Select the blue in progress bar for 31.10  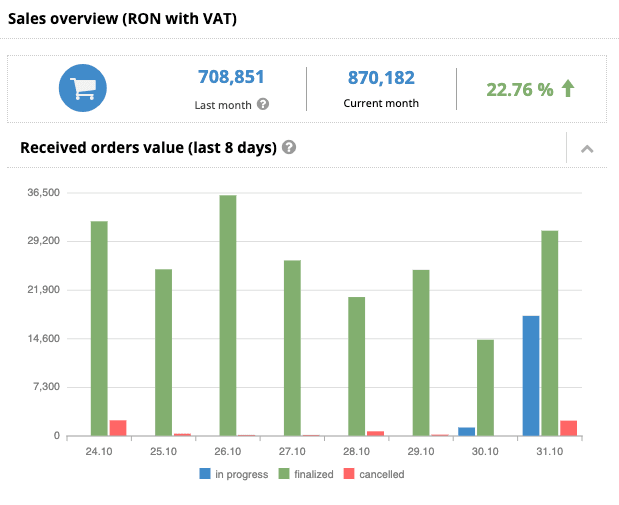(531, 375)
